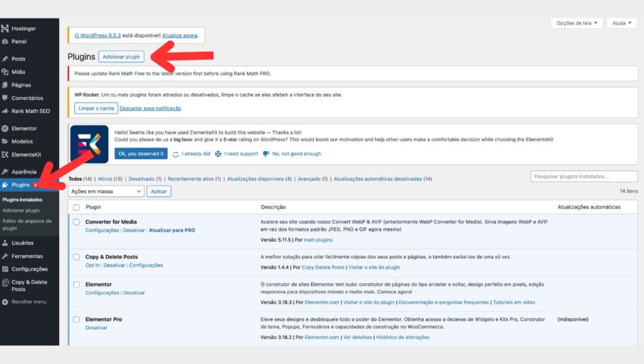644x364 pixels.
Task: Click the Copy & Delete Posts sidebar icon
Action: [x=5, y=283]
